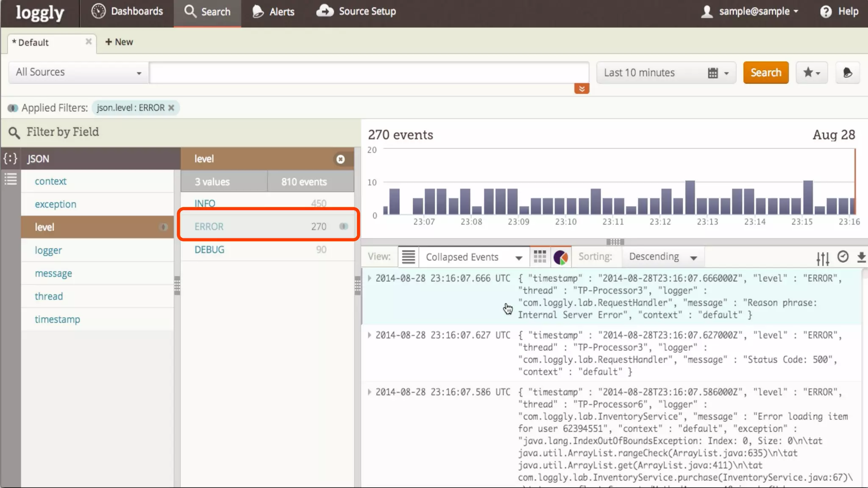Image resolution: width=868 pixels, height=488 pixels.
Task: Click the download events icon
Action: (861, 257)
